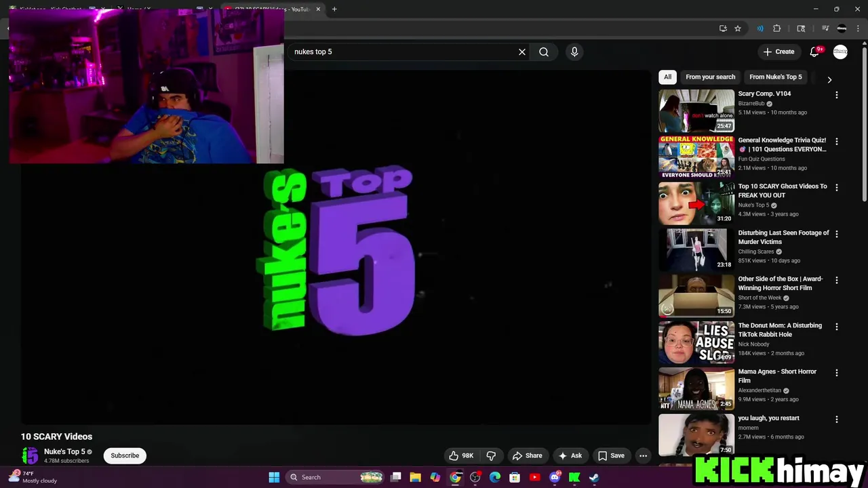
Task: Open Steam from the taskbar
Action: click(x=594, y=477)
